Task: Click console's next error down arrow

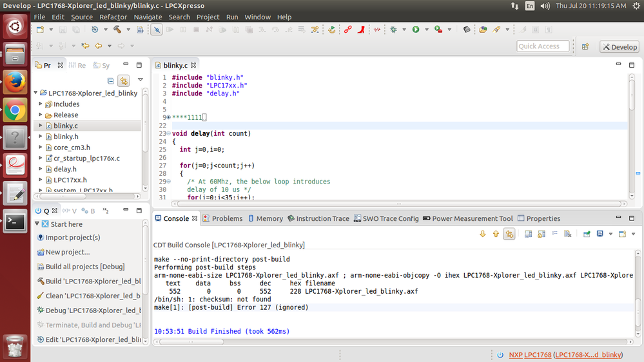Action: pyautogui.click(x=482, y=234)
